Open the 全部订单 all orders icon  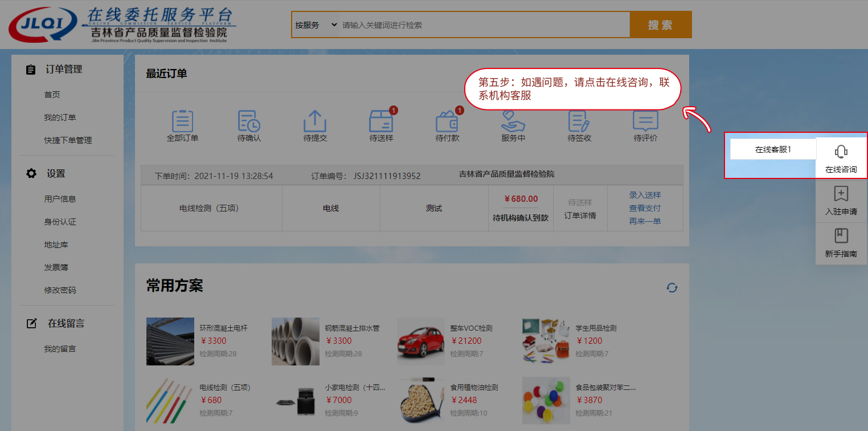tap(182, 121)
